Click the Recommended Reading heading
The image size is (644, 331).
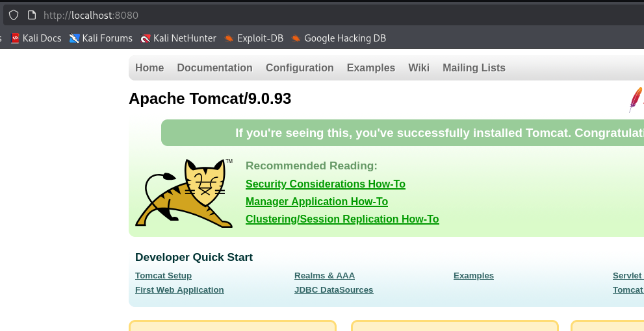click(x=311, y=165)
